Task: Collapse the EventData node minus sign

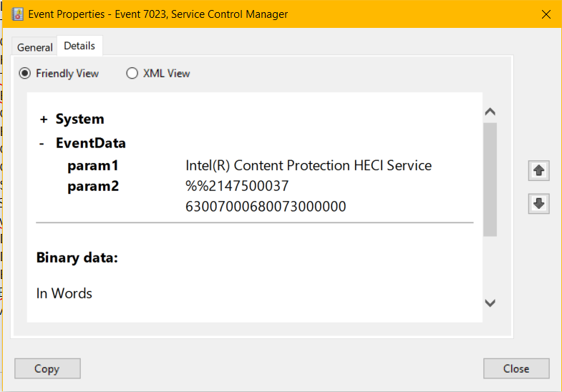Action: [x=42, y=143]
